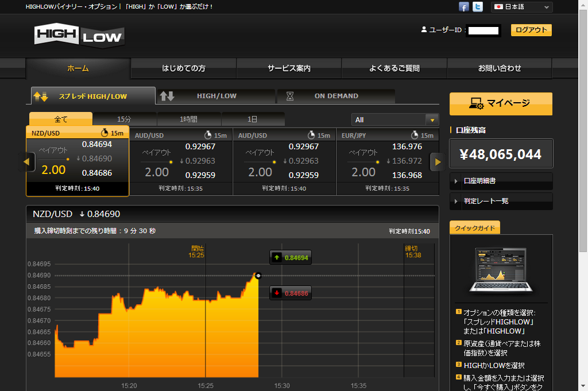This screenshot has width=588, height=391.
Task: Open the Twitter icon link
Action: coord(477,7)
